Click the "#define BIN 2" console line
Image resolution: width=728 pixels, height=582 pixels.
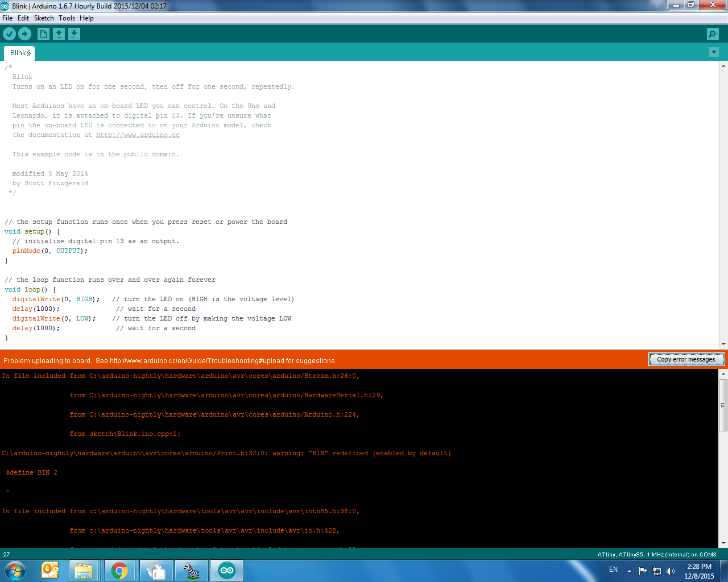pos(32,473)
